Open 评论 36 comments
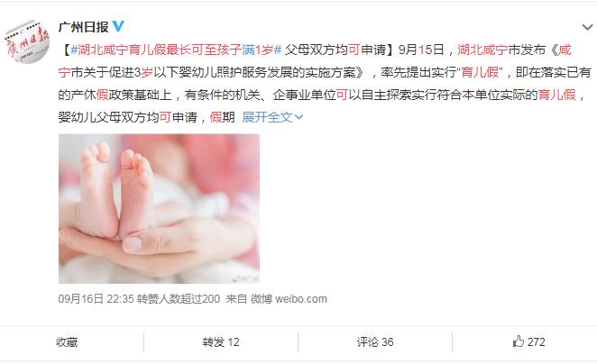This screenshot has height=364, width=597. click(x=375, y=342)
